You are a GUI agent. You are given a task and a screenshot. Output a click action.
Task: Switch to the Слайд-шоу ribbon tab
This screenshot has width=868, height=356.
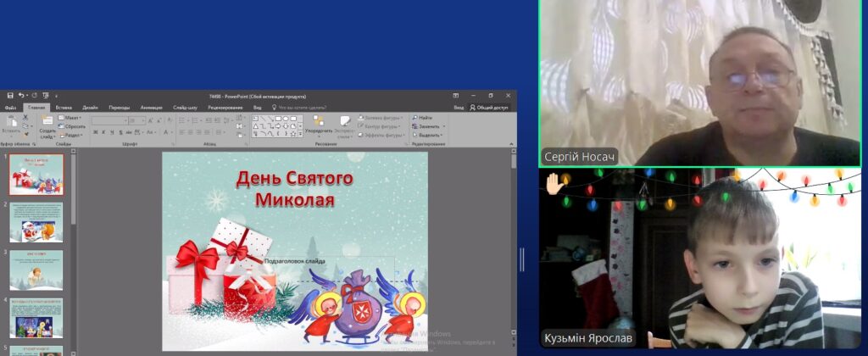click(x=185, y=108)
